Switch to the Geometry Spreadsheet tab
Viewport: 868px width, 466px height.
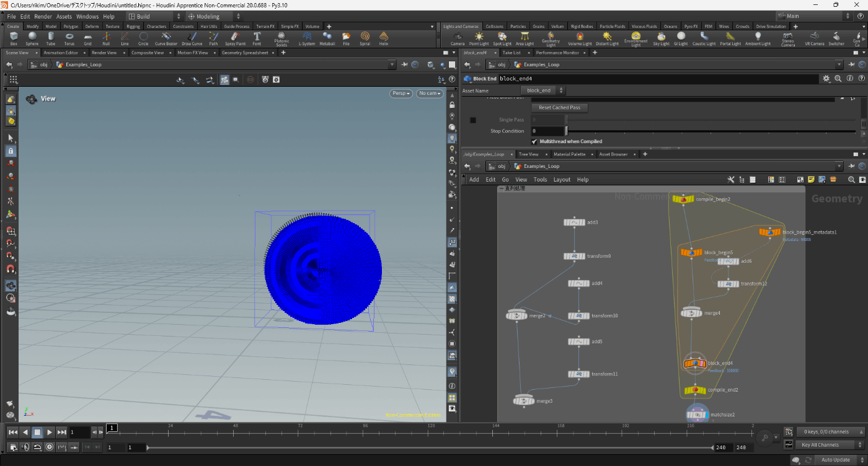[245, 53]
